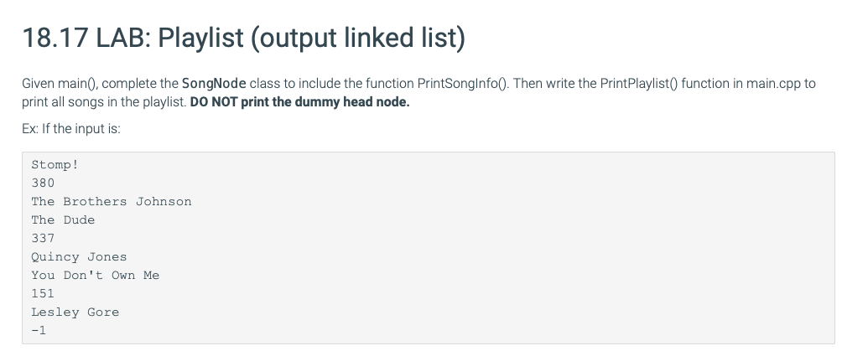Click the "Lesley Gore" artist line
The width and height of the screenshot is (868, 351).
[x=75, y=312]
